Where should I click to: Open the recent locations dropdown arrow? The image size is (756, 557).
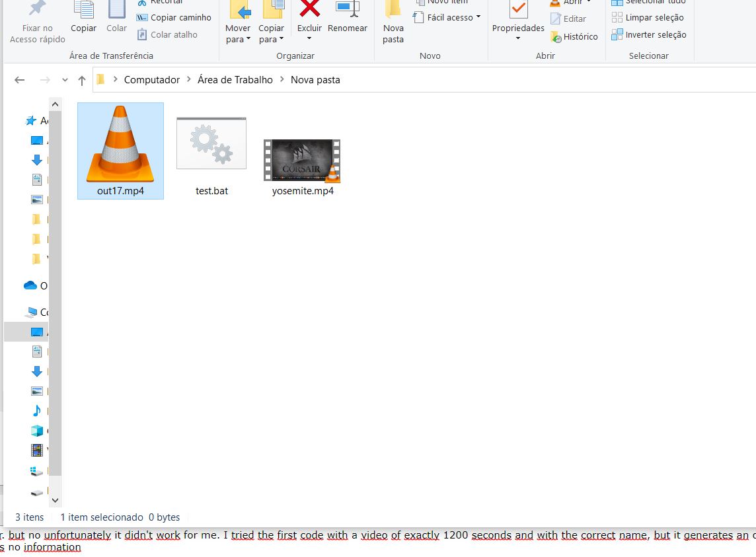[x=65, y=80]
